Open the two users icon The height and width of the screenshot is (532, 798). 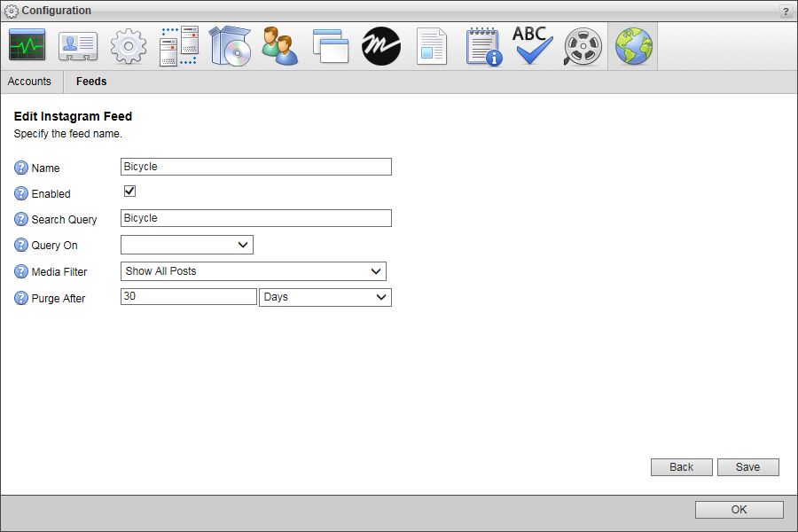point(280,46)
